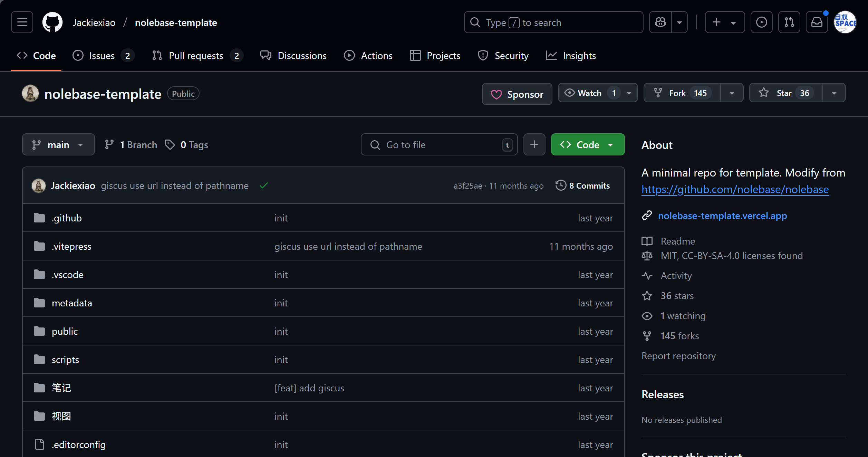Click Report repository link
868x457 pixels.
click(x=678, y=356)
